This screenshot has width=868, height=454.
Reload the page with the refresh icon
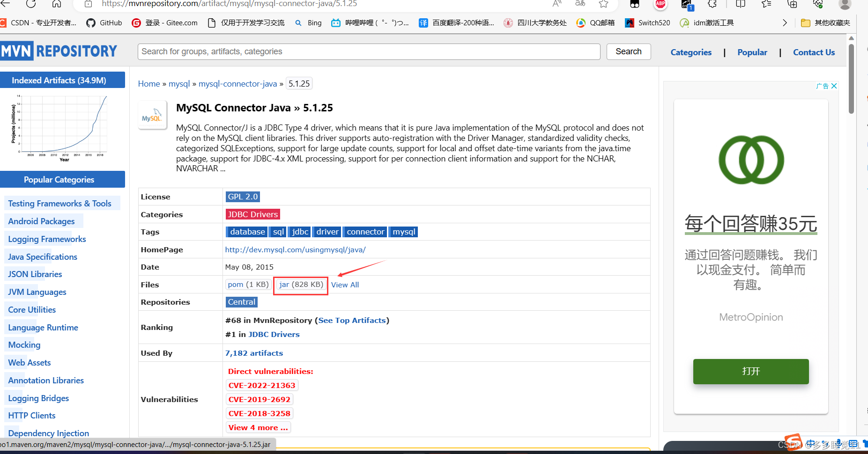(31, 4)
